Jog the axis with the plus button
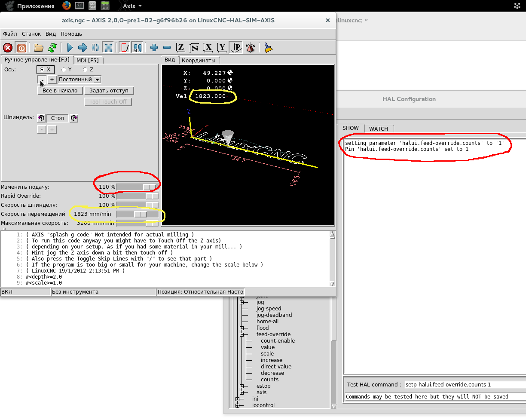 52,80
